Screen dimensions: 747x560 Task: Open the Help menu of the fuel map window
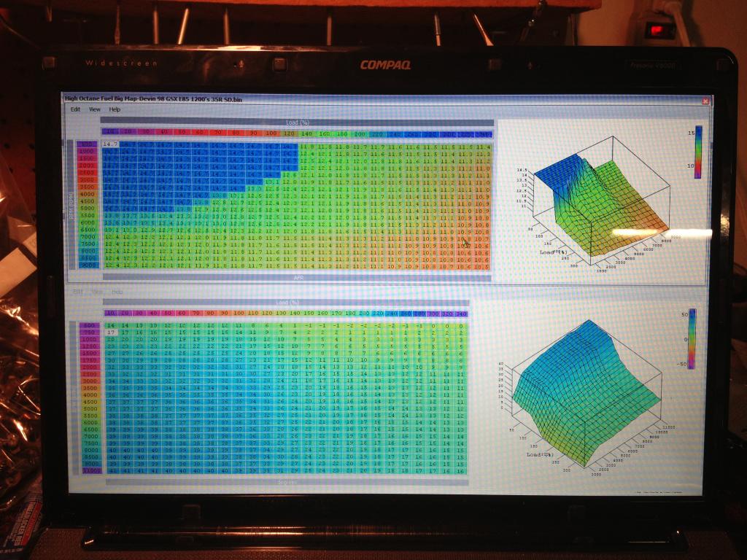click(115, 109)
